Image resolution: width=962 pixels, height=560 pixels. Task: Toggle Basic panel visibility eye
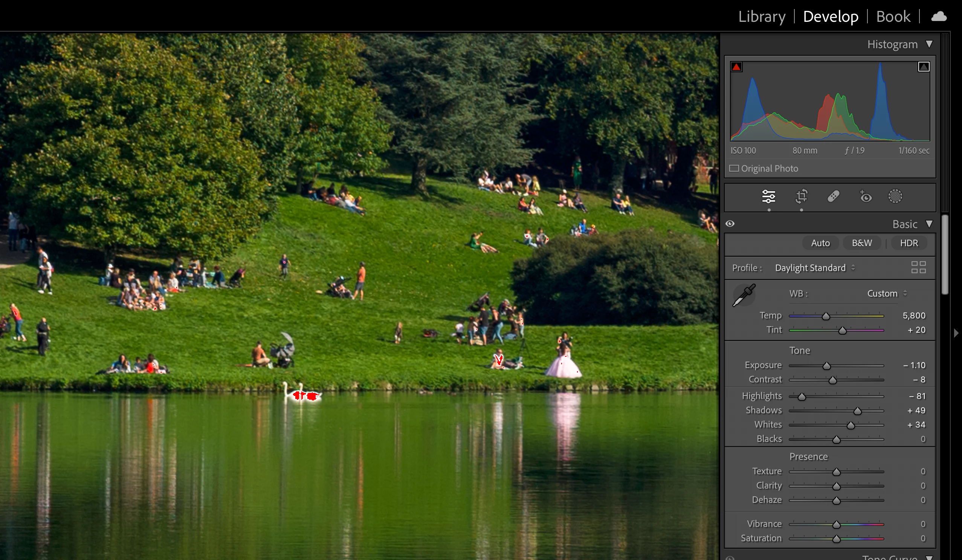tap(730, 224)
